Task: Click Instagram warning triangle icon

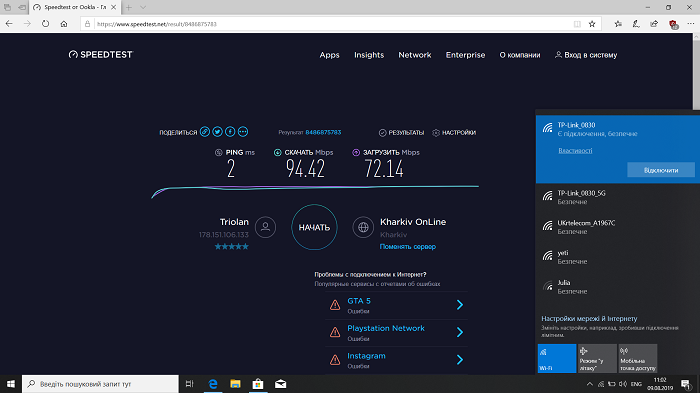Action: tap(335, 360)
